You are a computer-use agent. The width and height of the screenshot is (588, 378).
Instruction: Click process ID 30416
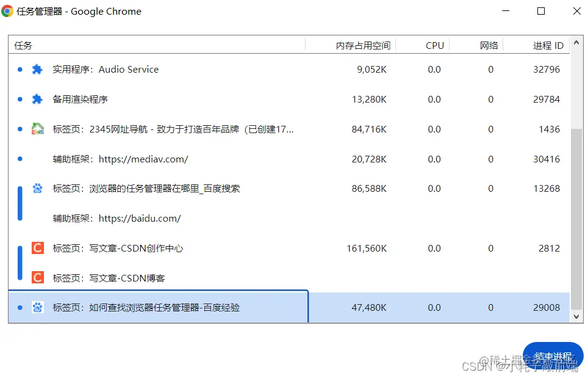pyautogui.click(x=547, y=159)
